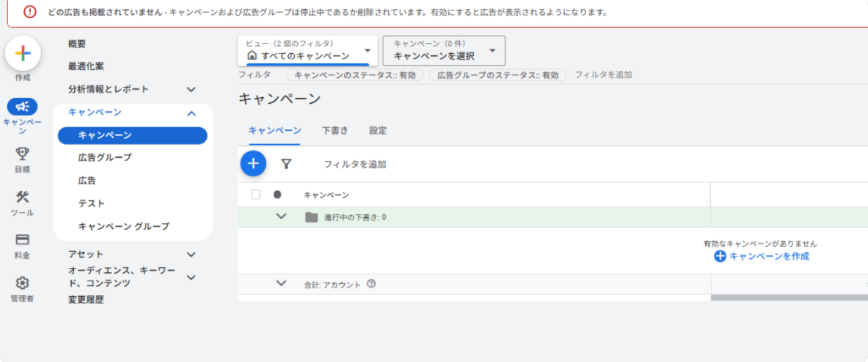Select the キャンペーン megaphone icon in sidebar
The width and height of the screenshot is (868, 362).
tap(22, 107)
